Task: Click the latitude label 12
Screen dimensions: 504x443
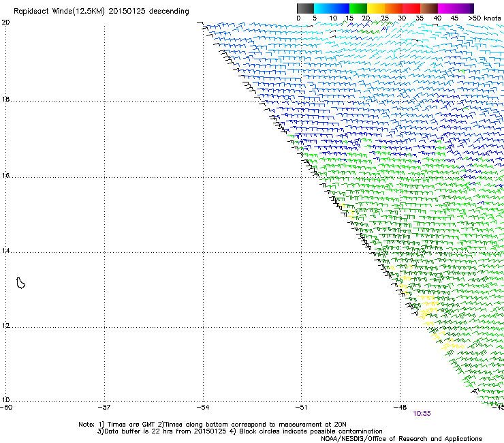Action: [5, 326]
